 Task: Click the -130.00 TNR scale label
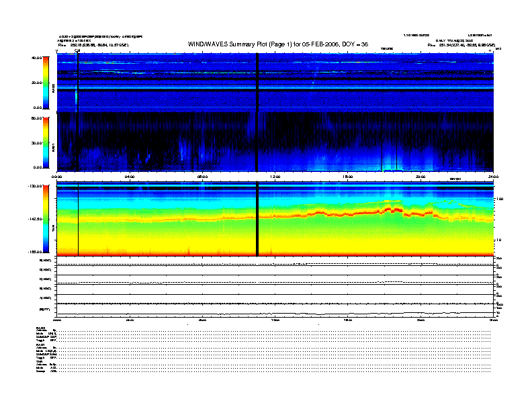pyautogui.click(x=35, y=186)
